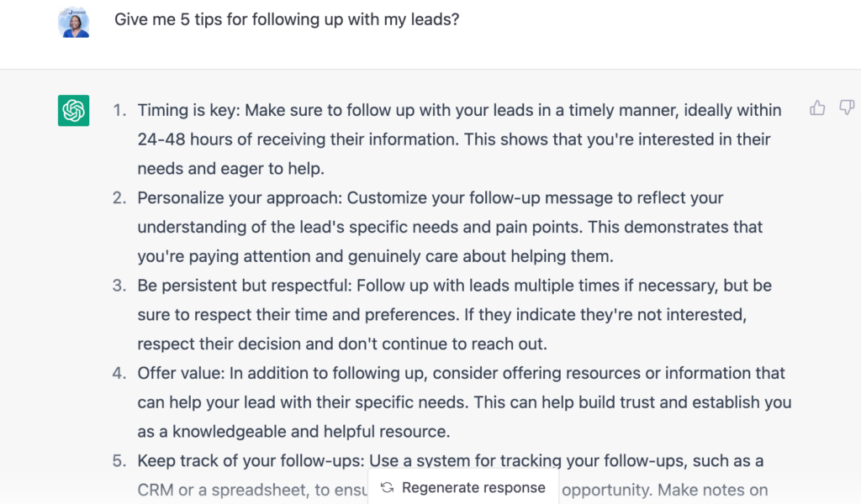Click list number 1 marker
861x504 pixels.
coord(119,110)
